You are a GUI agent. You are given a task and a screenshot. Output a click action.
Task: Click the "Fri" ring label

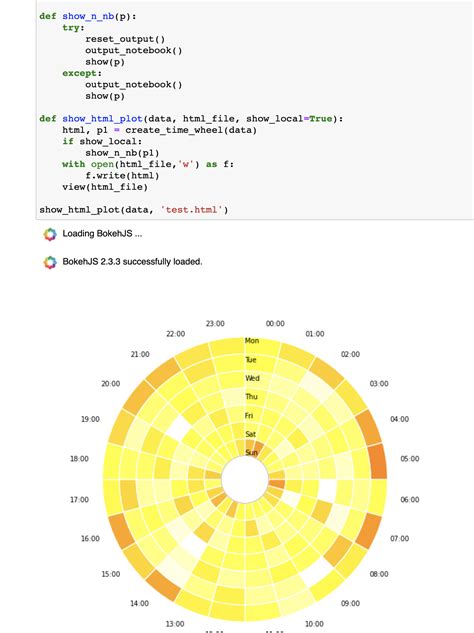(249, 415)
